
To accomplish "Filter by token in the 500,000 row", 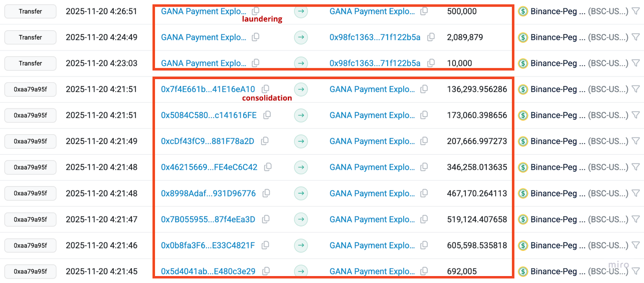I will (636, 11).
